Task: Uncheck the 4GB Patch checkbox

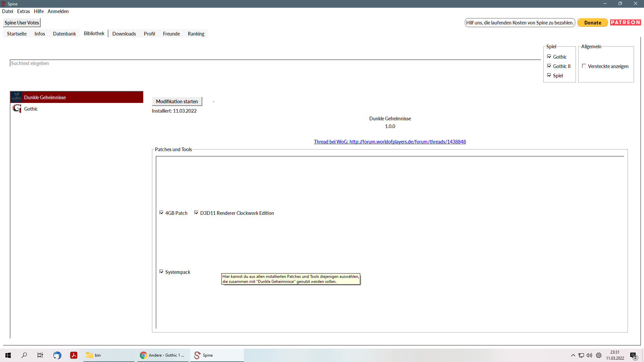Action: coord(161,213)
